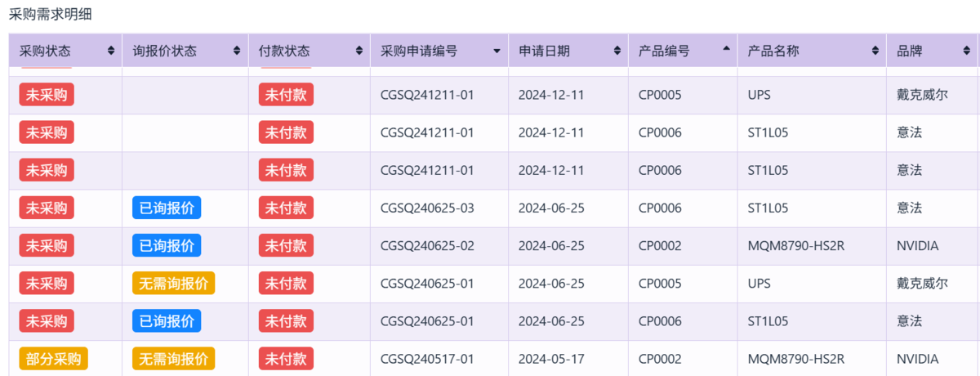
Task: Click UPS in the CGSQ240625-01 row
Action: (759, 284)
